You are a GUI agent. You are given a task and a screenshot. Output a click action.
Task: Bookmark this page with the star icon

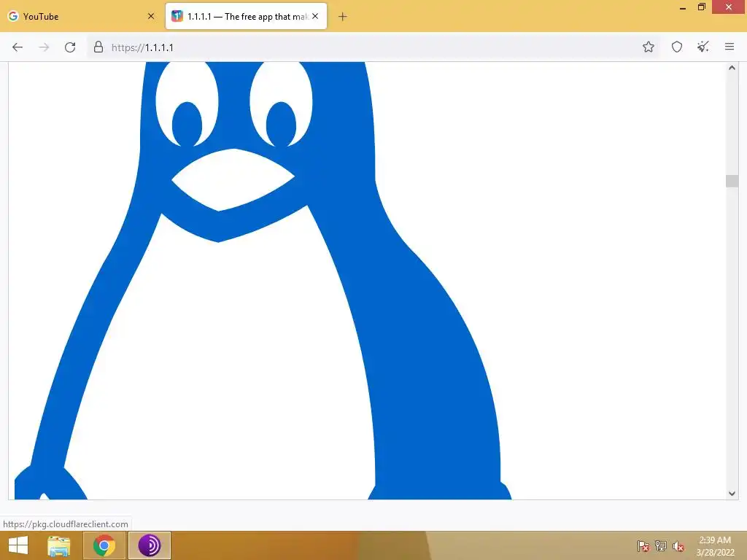(x=648, y=47)
